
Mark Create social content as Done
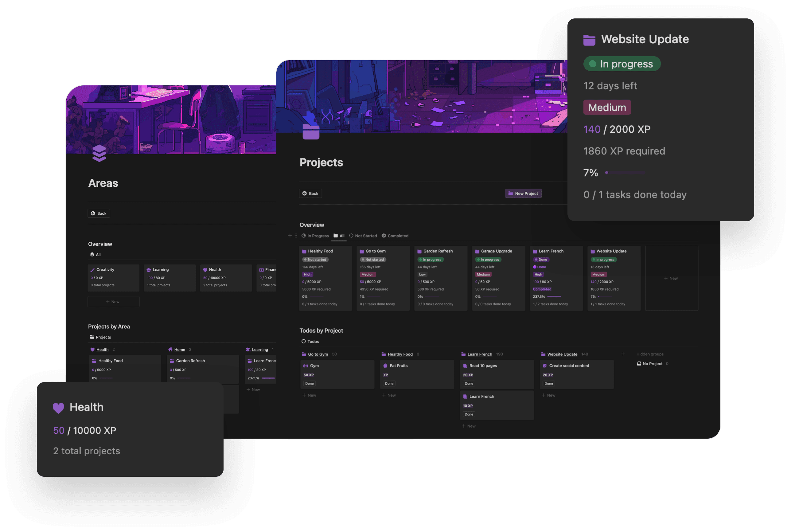click(548, 384)
